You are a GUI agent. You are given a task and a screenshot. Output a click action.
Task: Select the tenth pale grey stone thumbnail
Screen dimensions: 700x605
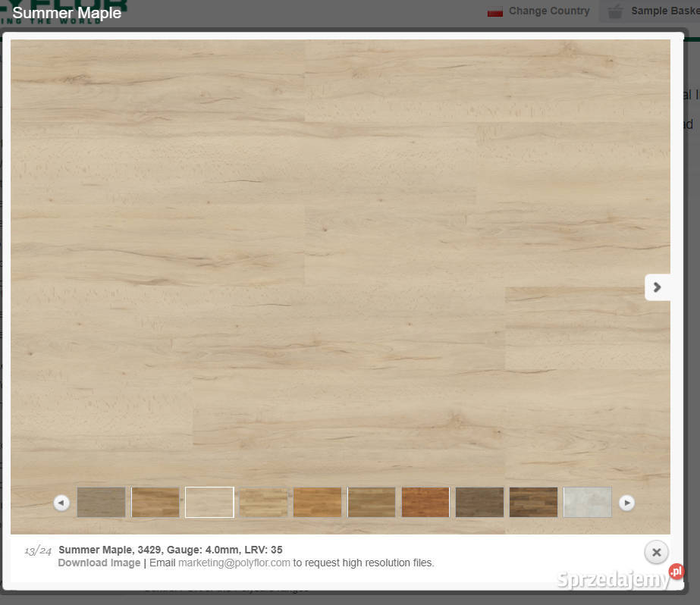pyautogui.click(x=587, y=502)
